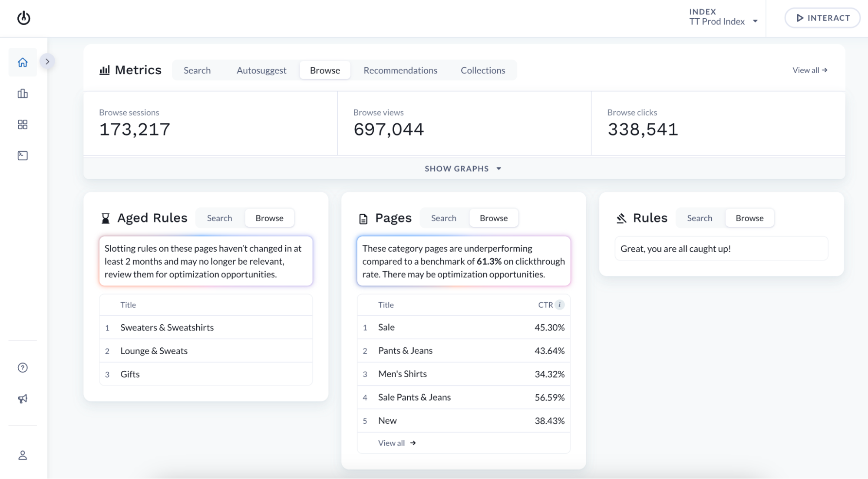The width and height of the screenshot is (868, 479).
Task: Open Gifts aged rule row
Action: coord(206,374)
